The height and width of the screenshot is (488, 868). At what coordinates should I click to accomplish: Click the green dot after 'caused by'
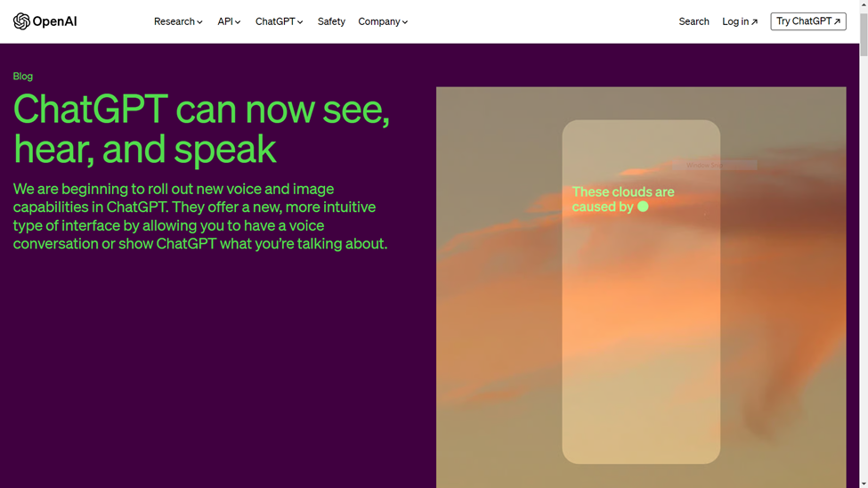pyautogui.click(x=643, y=206)
